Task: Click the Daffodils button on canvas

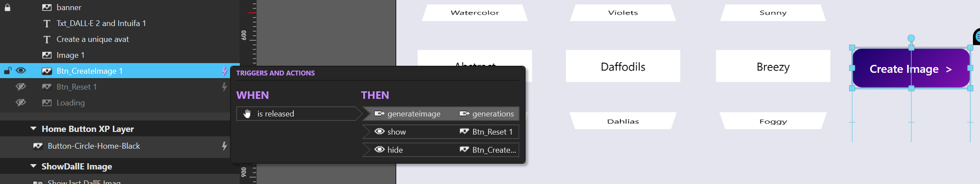Action: pos(623,66)
